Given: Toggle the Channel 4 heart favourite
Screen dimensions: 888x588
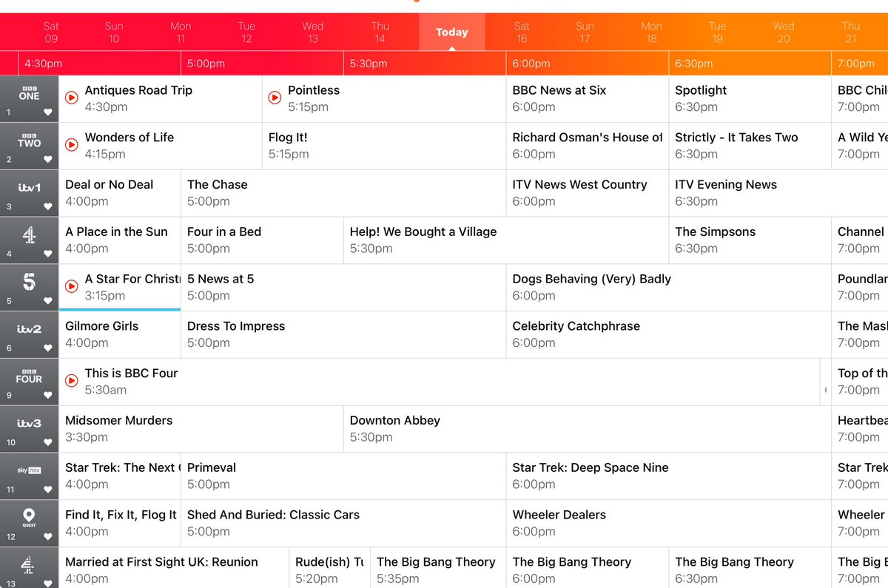Looking at the screenshot, I should coord(48,254).
